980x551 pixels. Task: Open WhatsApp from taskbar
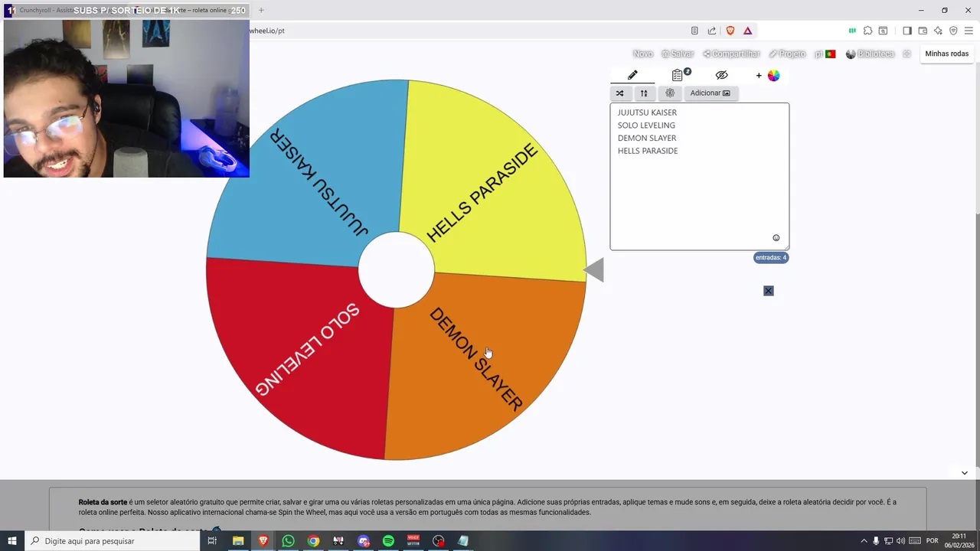point(288,541)
